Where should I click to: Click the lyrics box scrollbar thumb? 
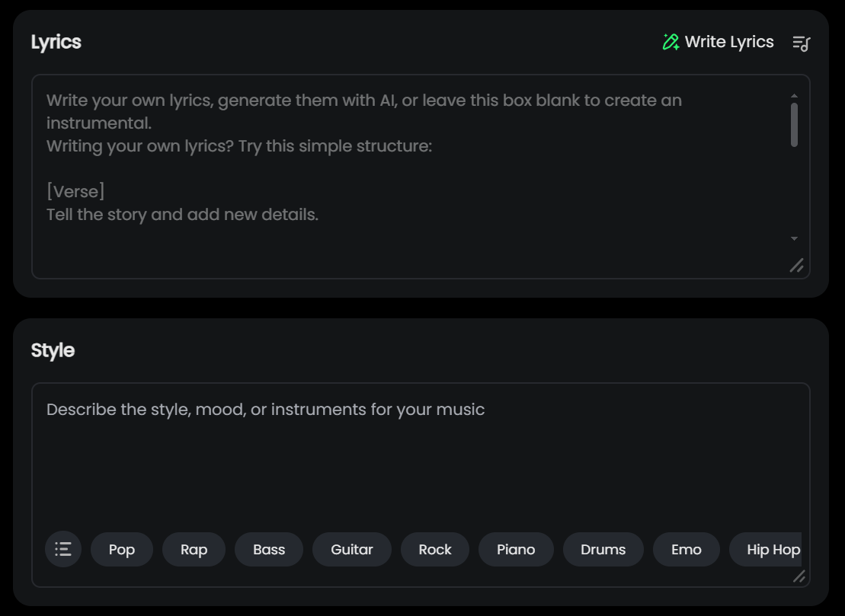pos(794,124)
